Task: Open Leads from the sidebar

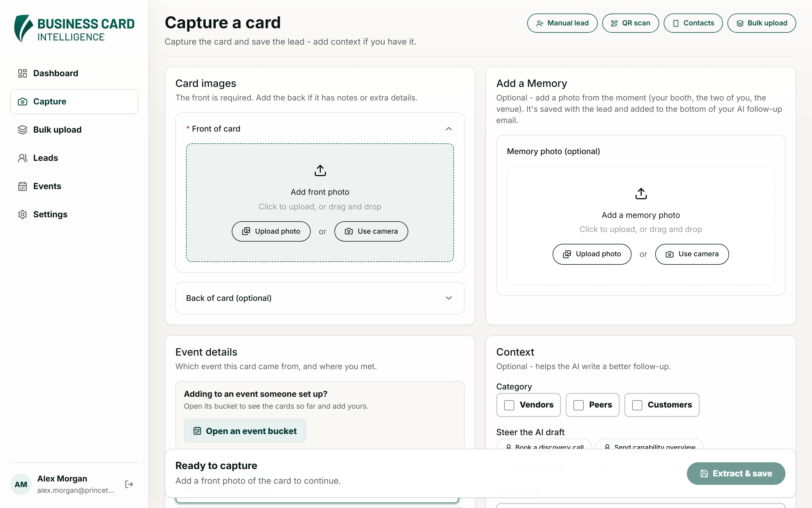Action: tap(74, 158)
